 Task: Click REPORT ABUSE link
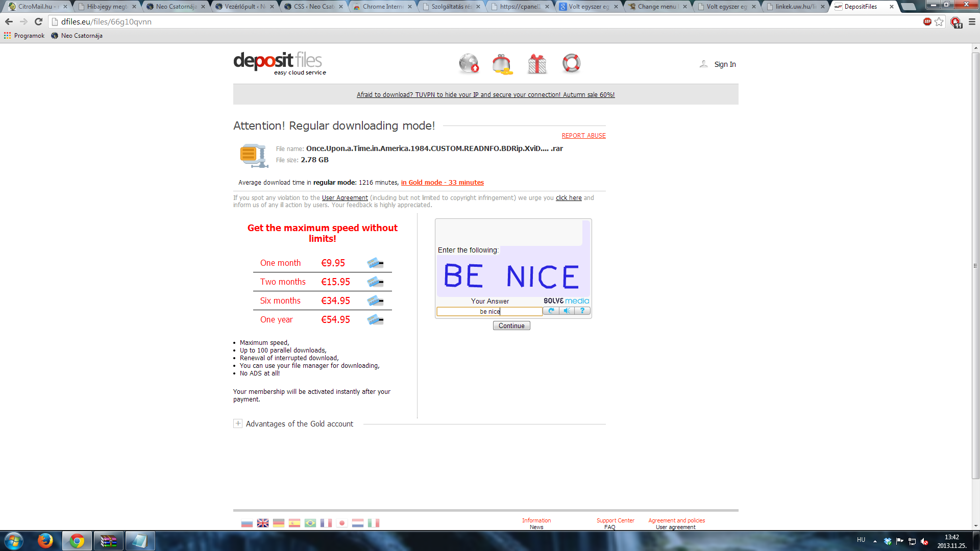pos(583,136)
